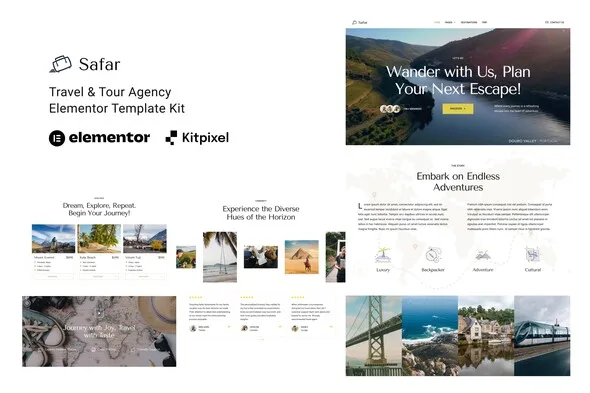Click the yellow Discover button in hero
The height and width of the screenshot is (393, 590).
tap(458, 109)
